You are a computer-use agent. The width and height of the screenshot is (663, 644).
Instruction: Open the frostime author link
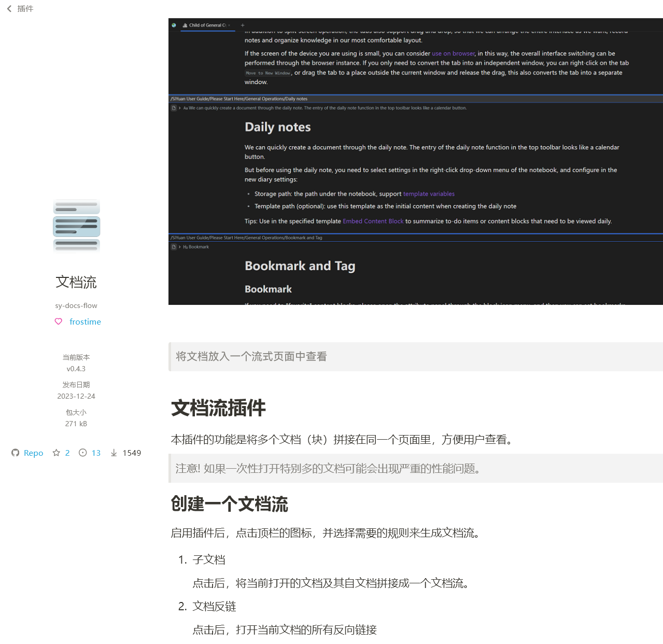85,321
